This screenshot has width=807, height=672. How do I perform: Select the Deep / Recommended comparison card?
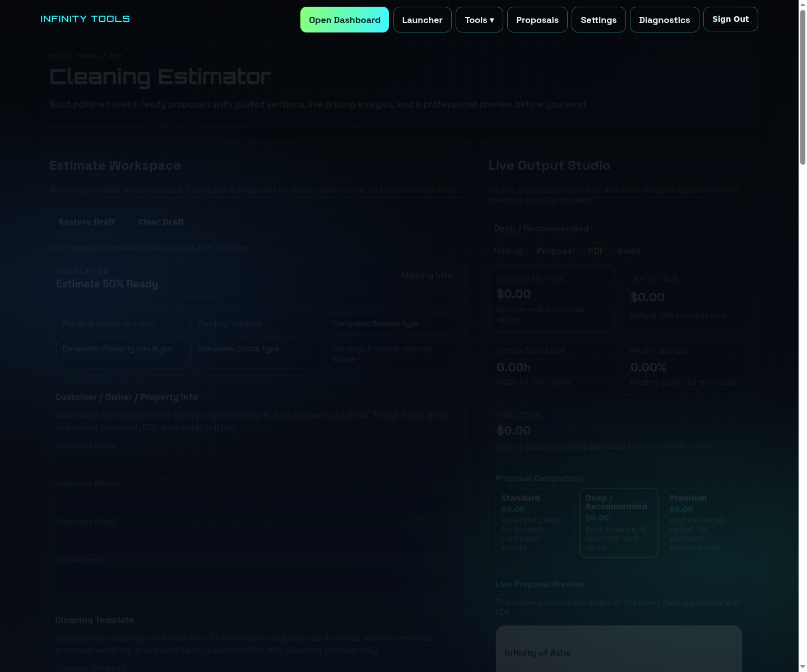[x=619, y=523]
